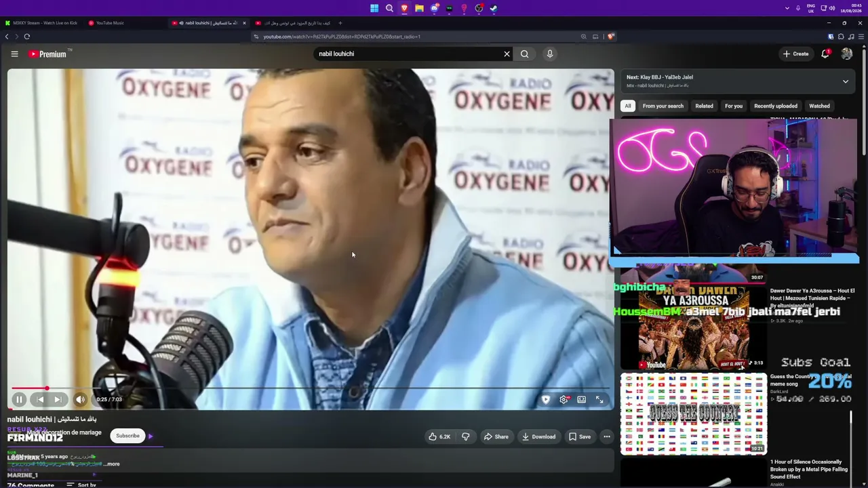Select the Related filter chip
The height and width of the screenshot is (488, 868).
click(704, 106)
